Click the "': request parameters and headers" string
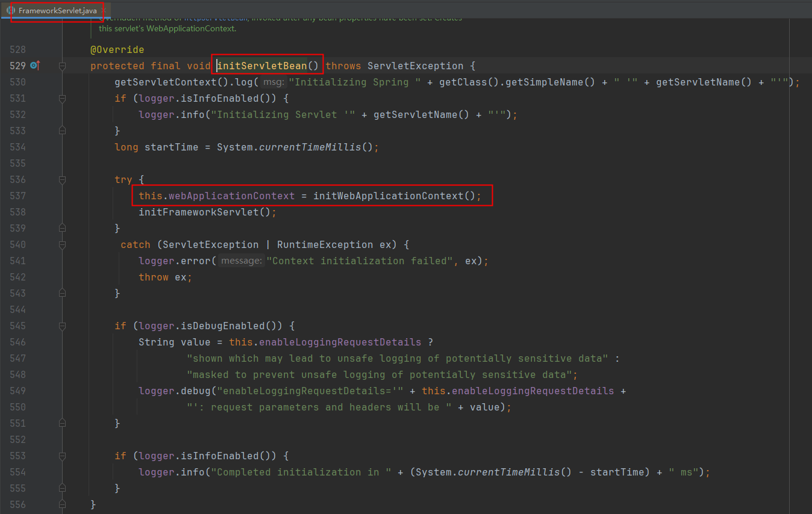 [319, 407]
